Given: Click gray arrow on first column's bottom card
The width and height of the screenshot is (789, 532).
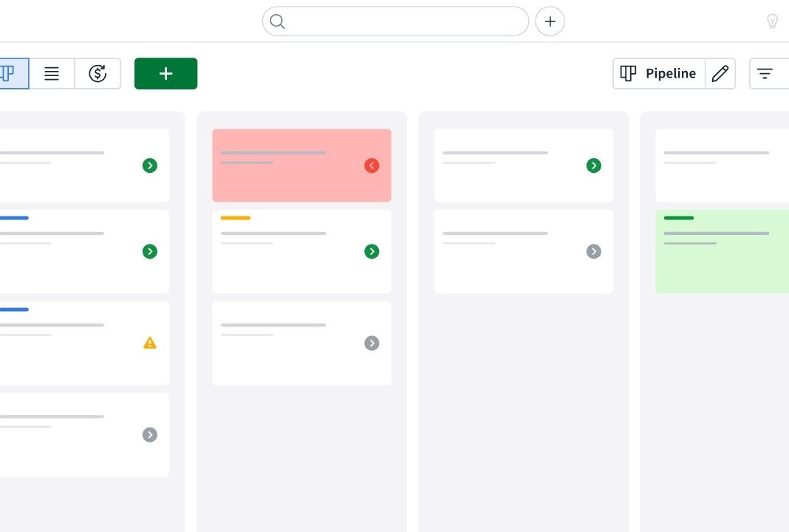Looking at the screenshot, I should pos(150,435).
